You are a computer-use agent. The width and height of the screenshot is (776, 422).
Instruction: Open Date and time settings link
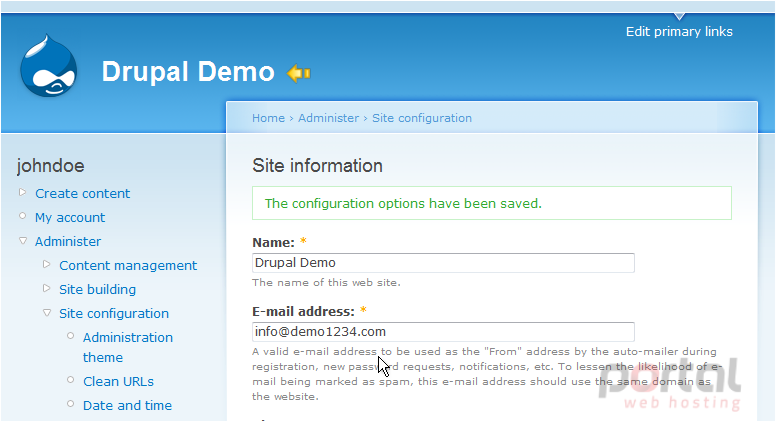[127, 406]
